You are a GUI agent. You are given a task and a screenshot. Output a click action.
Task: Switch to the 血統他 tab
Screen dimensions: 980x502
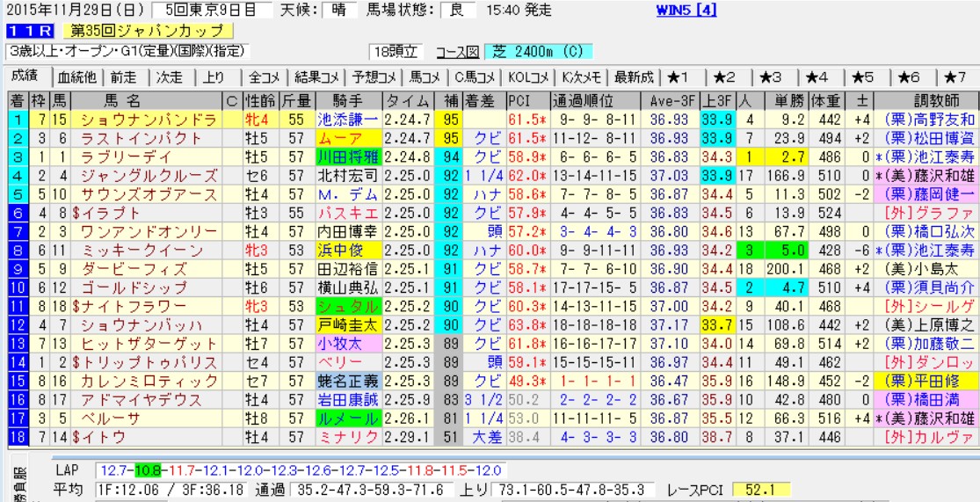78,76
